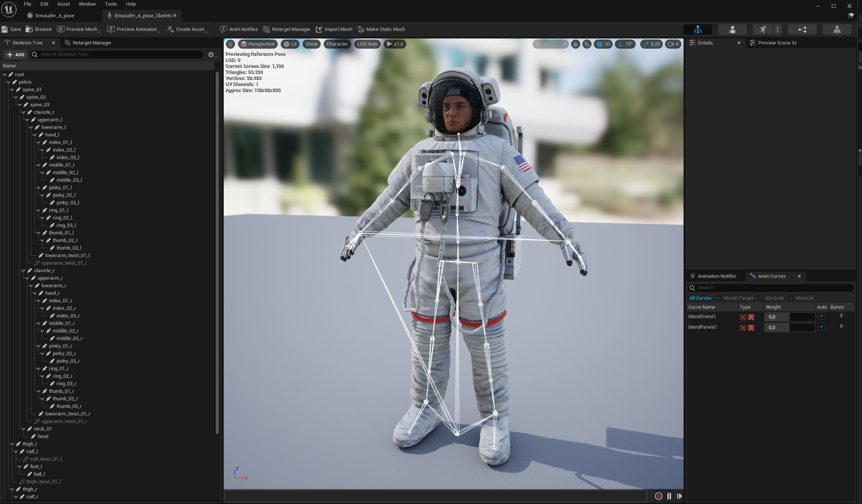Open the LOD Auto dropdown
Viewport: 862px width, 504px height.
pyautogui.click(x=367, y=44)
